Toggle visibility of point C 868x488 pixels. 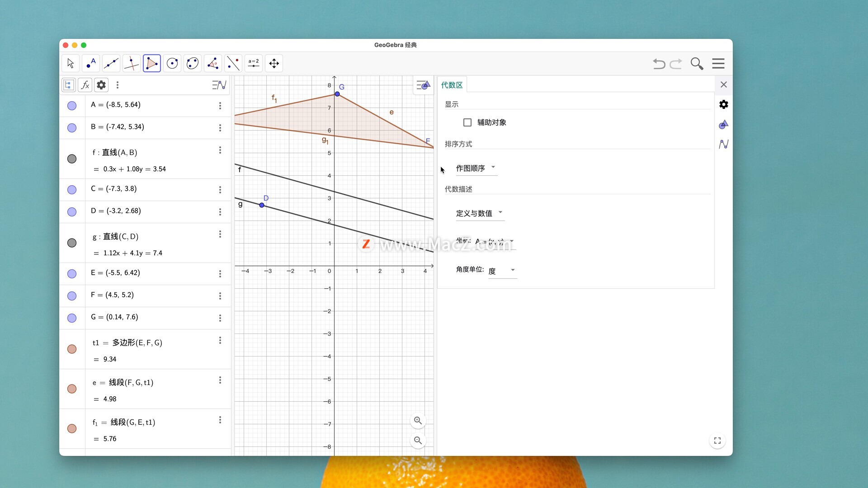point(72,190)
